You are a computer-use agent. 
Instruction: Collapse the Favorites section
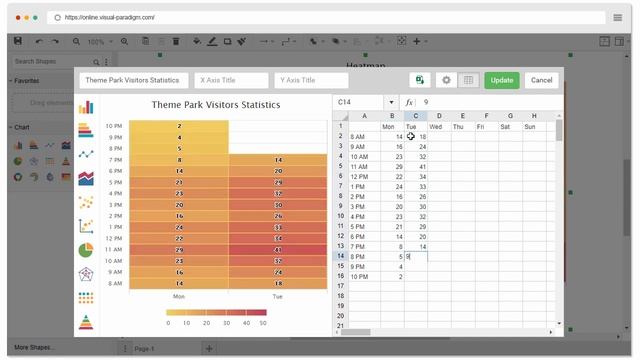pyautogui.click(x=24, y=81)
